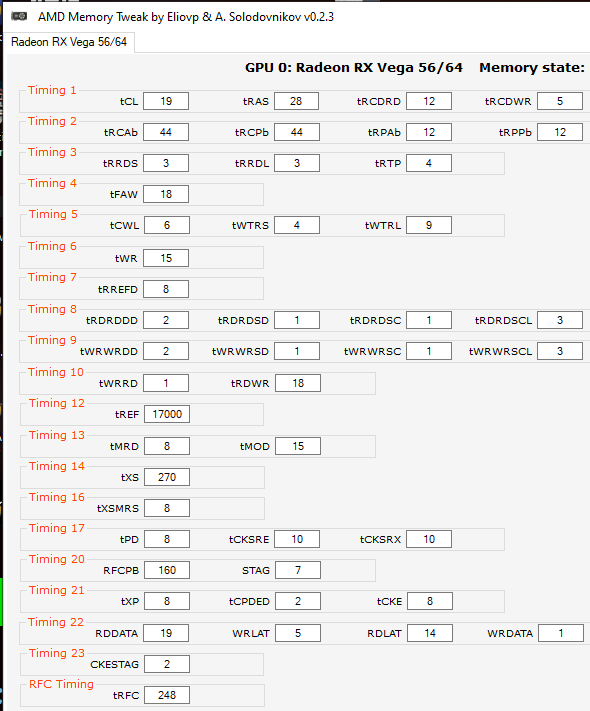The image size is (590, 711).
Task: Select the tCKSRX value field
Action: [x=429, y=539]
